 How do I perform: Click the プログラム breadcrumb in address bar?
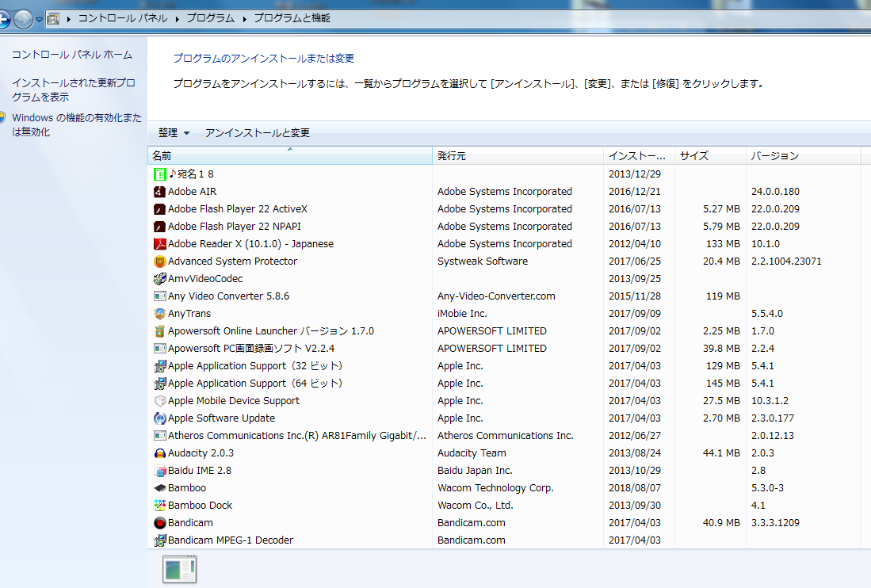[210, 18]
